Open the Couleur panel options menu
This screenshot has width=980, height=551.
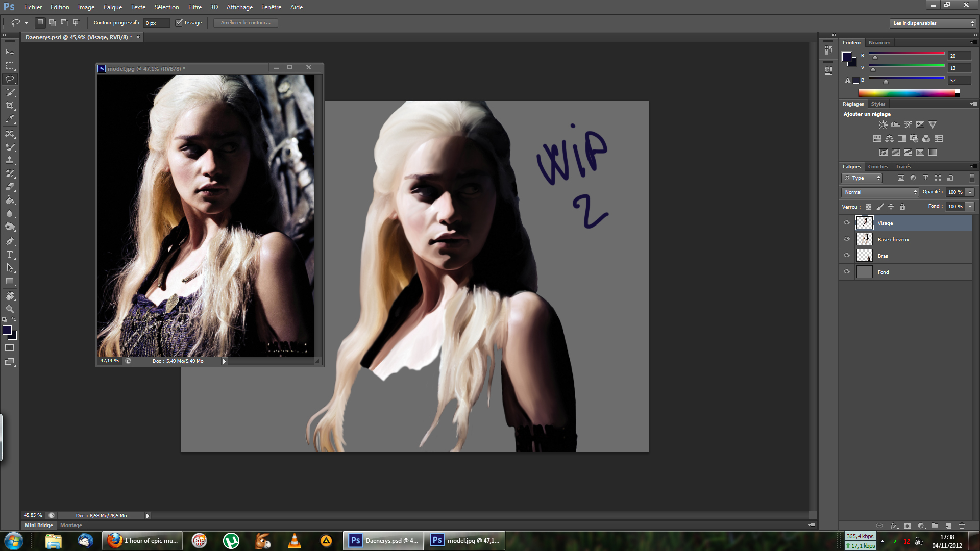(974, 43)
